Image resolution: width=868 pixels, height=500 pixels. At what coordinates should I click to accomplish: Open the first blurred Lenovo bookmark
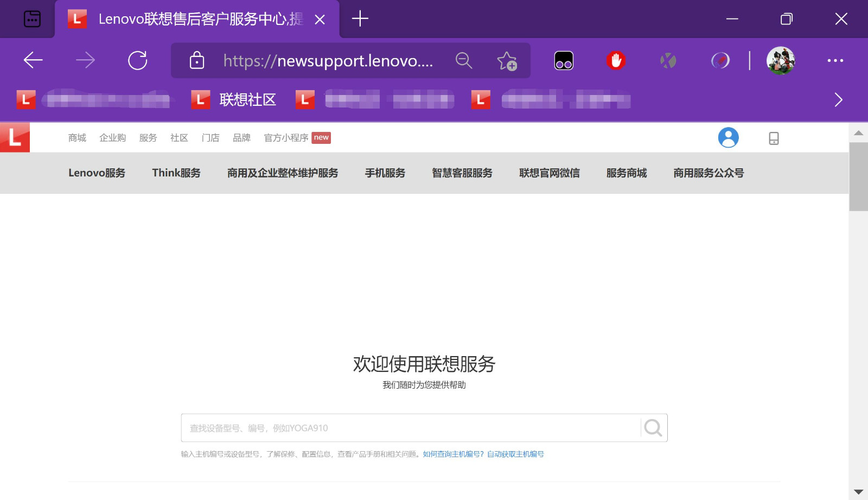coord(93,100)
